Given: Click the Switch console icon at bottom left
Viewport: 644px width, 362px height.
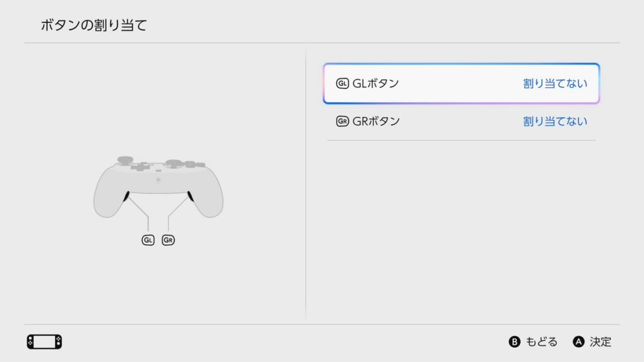Looking at the screenshot, I should [45, 342].
